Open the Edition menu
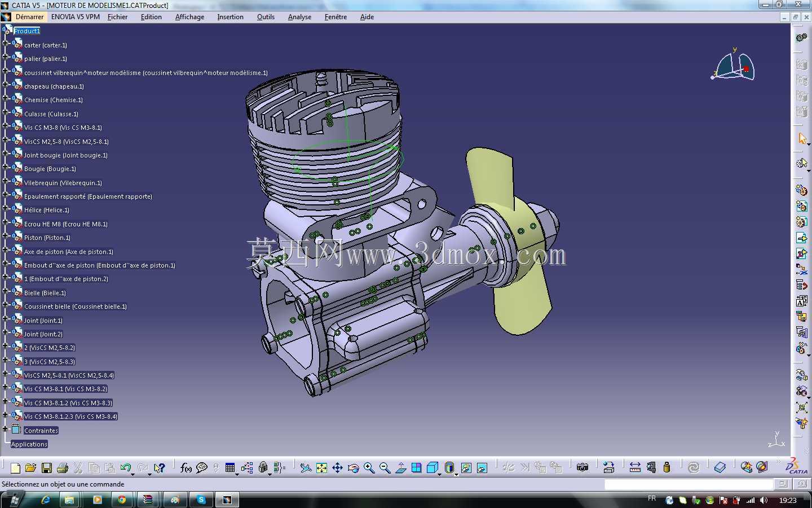The width and height of the screenshot is (812, 508). point(151,17)
